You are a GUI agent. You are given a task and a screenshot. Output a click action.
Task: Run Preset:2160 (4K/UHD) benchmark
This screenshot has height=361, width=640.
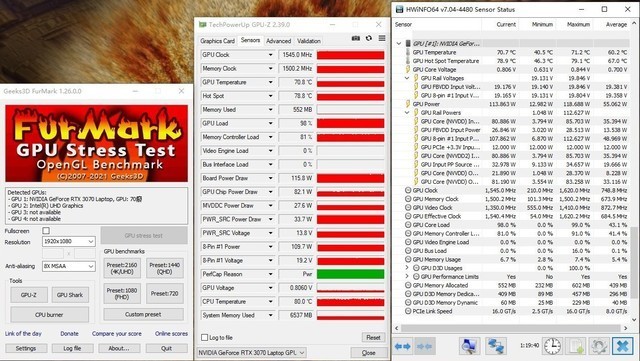(122, 268)
